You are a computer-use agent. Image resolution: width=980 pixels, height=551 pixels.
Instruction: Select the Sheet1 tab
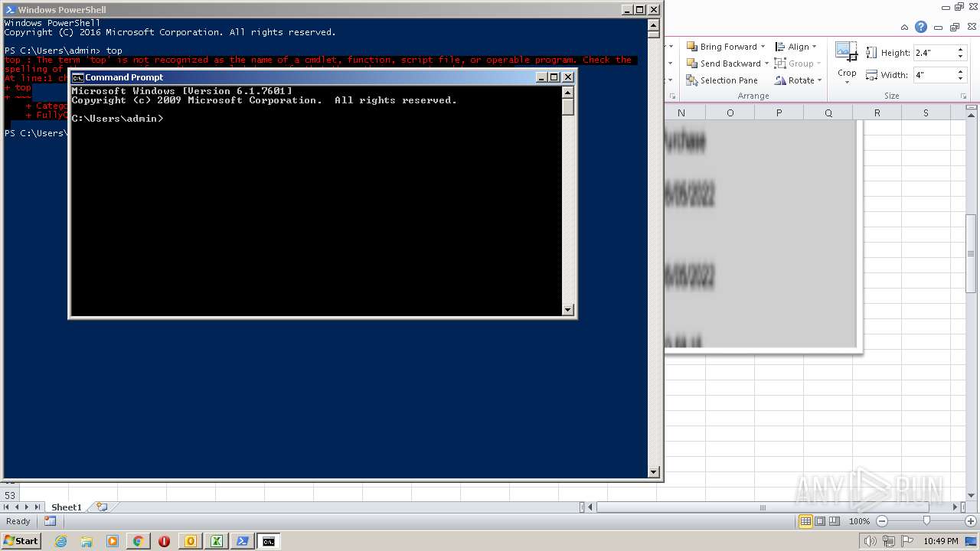pos(67,507)
